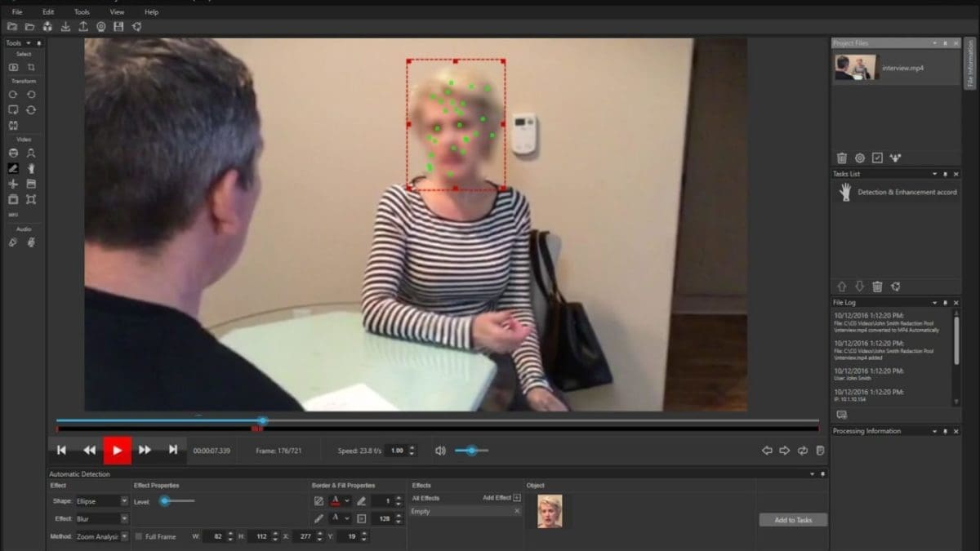Click the save icon in the top toolbar
This screenshot has width=980, height=551.
(x=118, y=27)
